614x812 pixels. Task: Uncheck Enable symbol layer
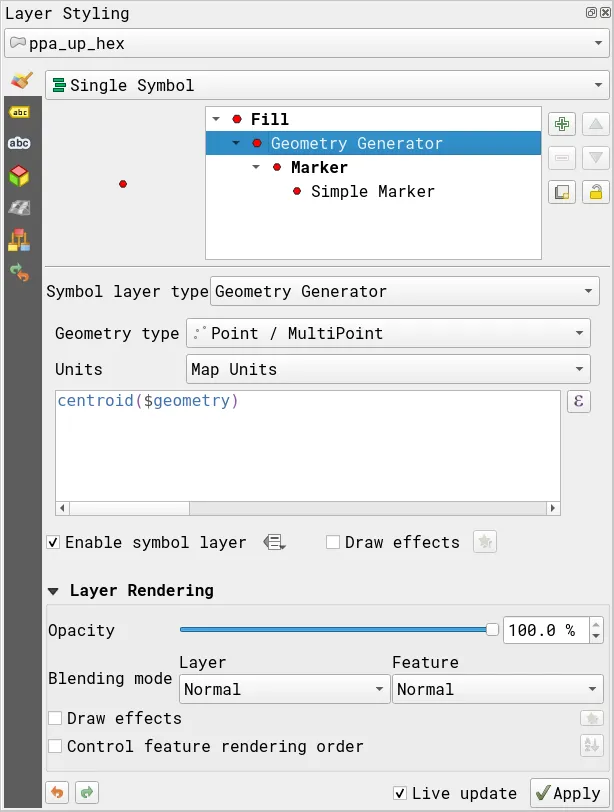tap(53, 543)
